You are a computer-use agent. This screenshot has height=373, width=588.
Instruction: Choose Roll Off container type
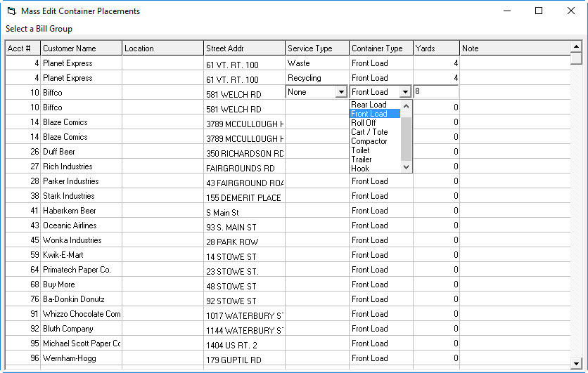[364, 123]
